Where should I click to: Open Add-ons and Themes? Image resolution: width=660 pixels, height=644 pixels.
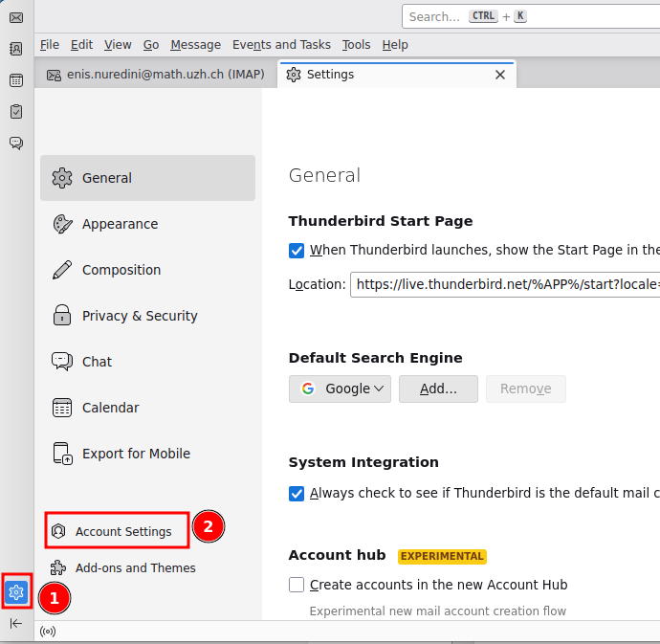122,568
